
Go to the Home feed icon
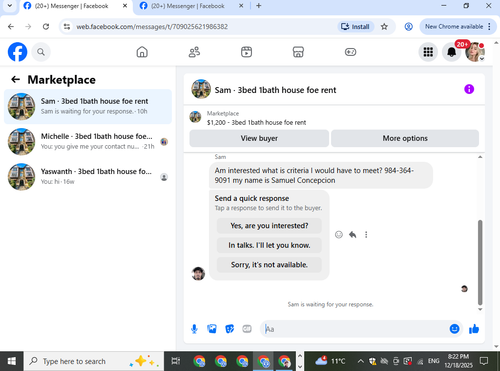tap(142, 52)
